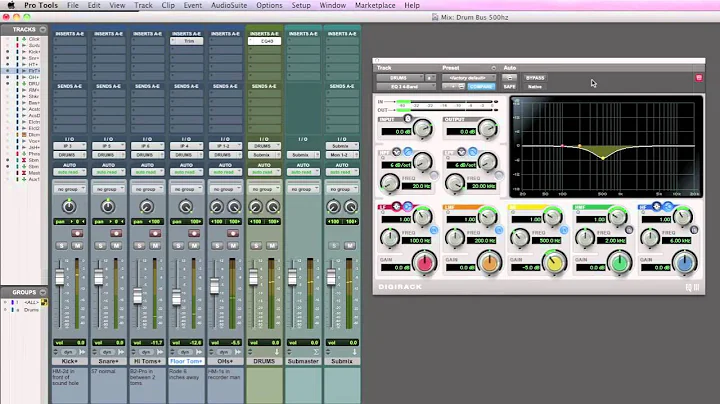Open the DRUMS track selector dropdown in the plug-in
Screen dimensions: 720x404
click(400, 78)
